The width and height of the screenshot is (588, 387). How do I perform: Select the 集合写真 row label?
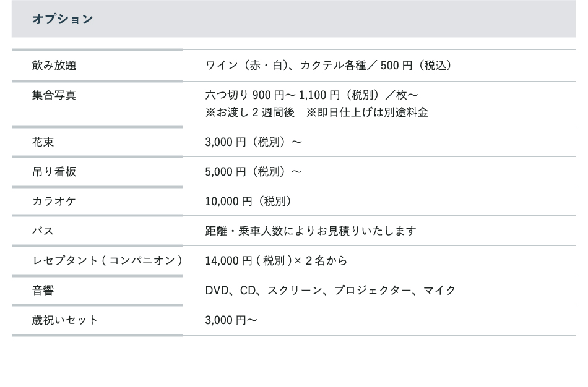click(x=54, y=95)
